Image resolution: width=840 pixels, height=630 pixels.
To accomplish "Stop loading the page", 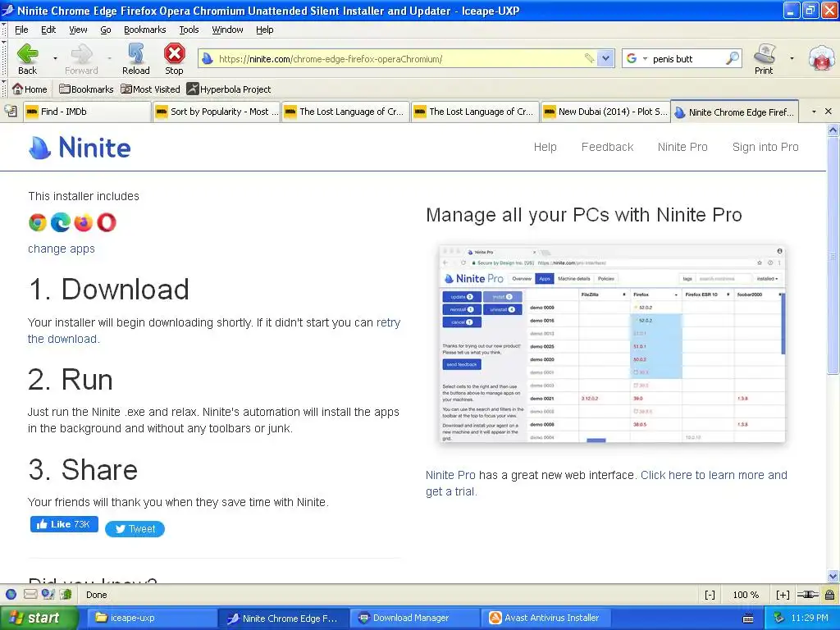I will [x=174, y=59].
